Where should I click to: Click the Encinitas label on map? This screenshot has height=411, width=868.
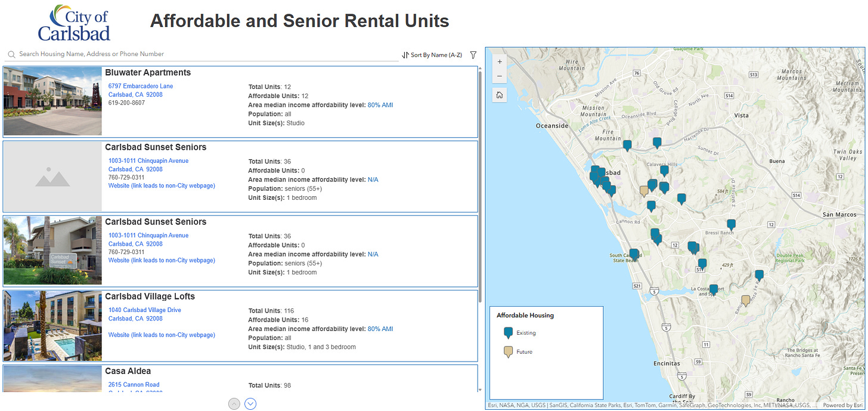click(666, 363)
